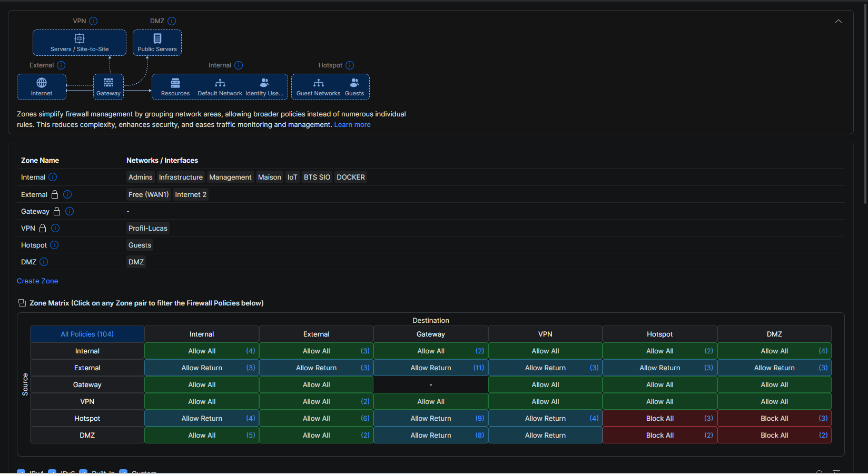Viewport: 868px width, 474px height.
Task: Filter by VPN to External Allow All (2)
Action: click(x=317, y=401)
